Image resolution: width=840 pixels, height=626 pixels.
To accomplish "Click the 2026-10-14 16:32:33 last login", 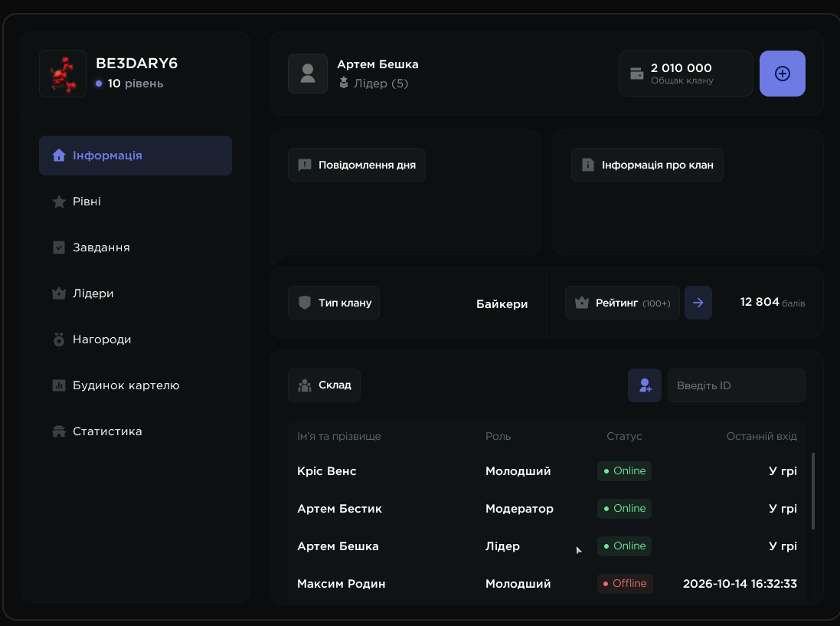I will pos(740,584).
